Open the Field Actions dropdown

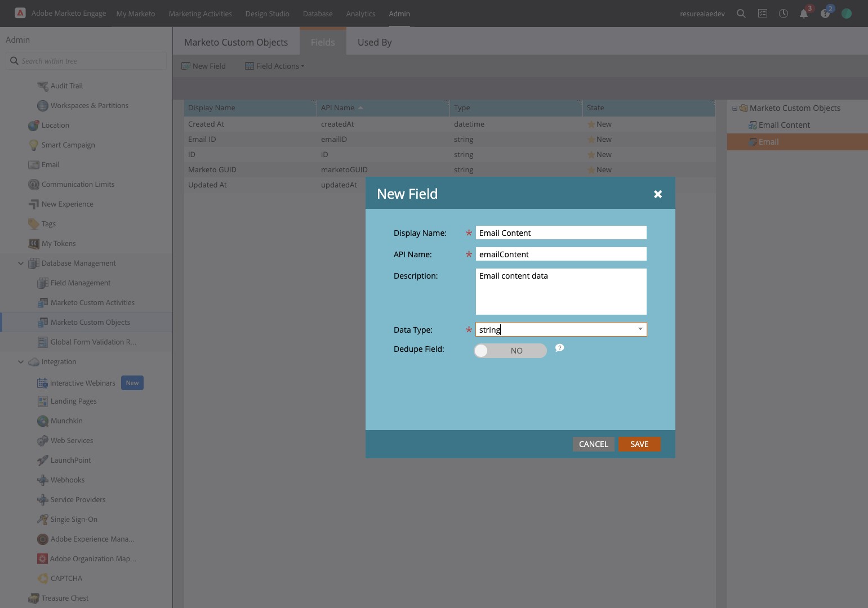(275, 66)
